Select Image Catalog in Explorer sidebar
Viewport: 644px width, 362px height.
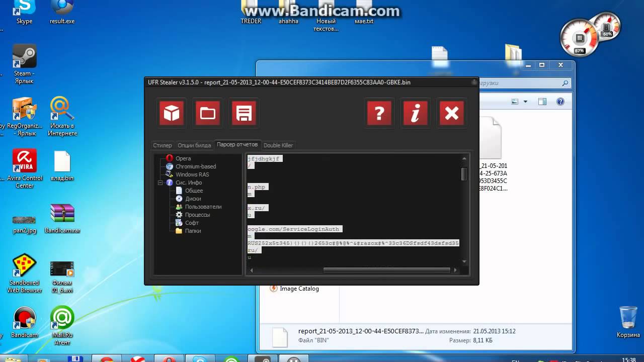click(x=299, y=289)
